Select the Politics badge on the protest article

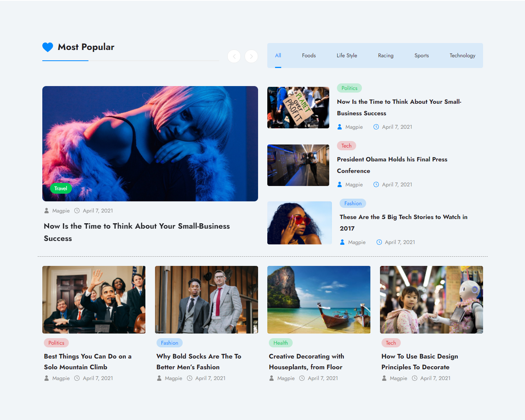coord(349,88)
